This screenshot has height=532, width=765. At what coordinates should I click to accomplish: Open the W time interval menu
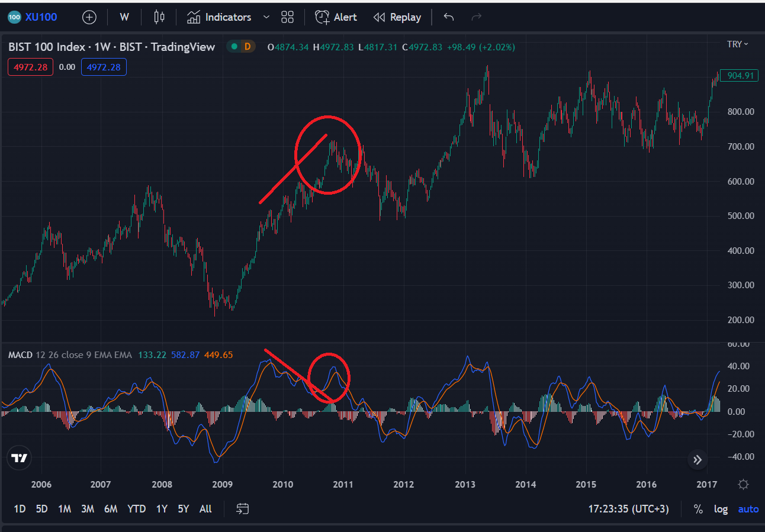click(x=124, y=17)
